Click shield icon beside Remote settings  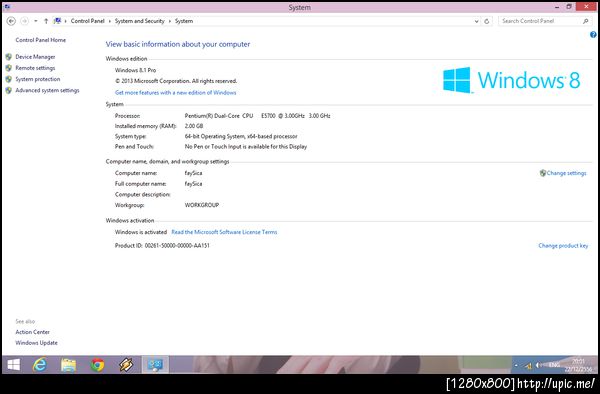click(8, 68)
